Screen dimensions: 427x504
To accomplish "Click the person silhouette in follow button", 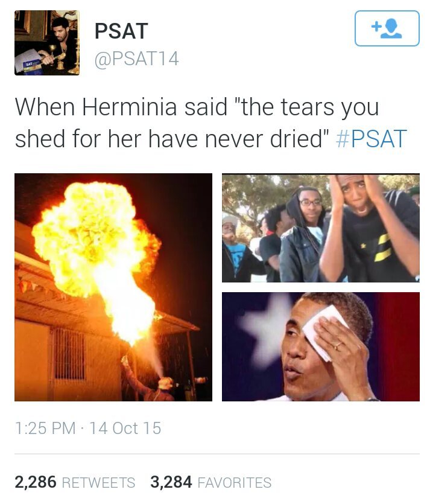I will [391, 28].
